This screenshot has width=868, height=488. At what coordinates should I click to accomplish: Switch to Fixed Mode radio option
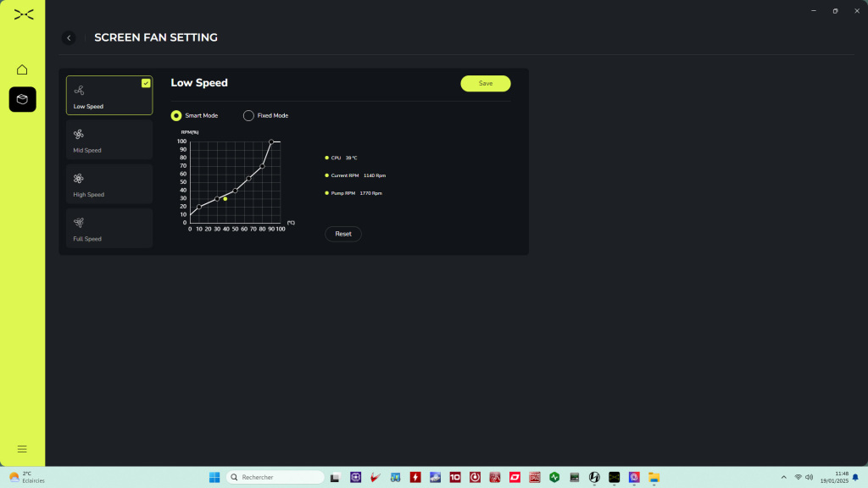pyautogui.click(x=248, y=115)
